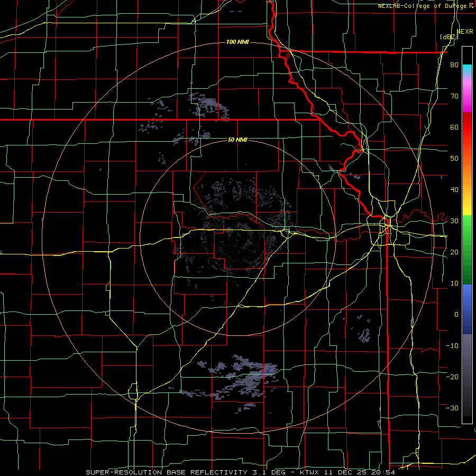The height and width of the screenshot is (476, 476).
Task: Click the 50 NMI range ring label
Action: [237, 140]
